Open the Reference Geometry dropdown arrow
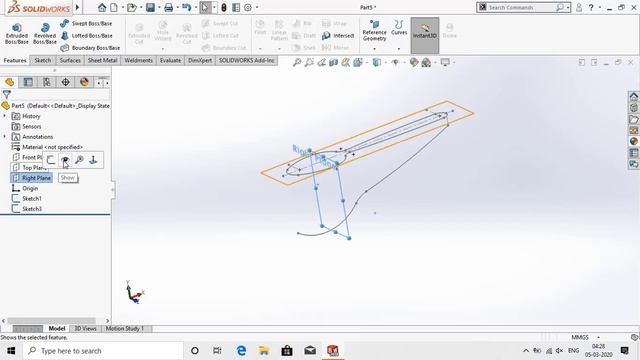This screenshot has width=640, height=360. [374, 49]
